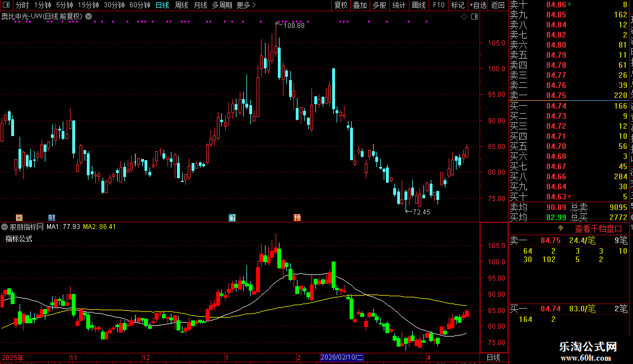This screenshot has width=633, height=364.
Task: Select the 日线 daily chart tab
Action: pos(162,5)
